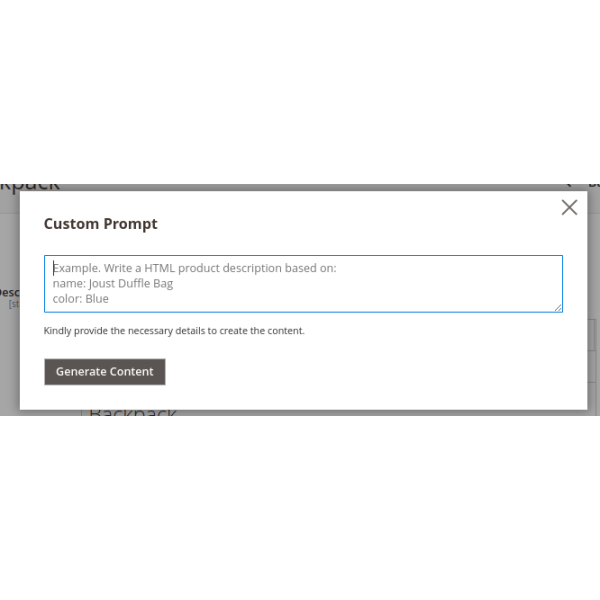
Task: Click the Backpack text below the dialog
Action: click(133, 412)
